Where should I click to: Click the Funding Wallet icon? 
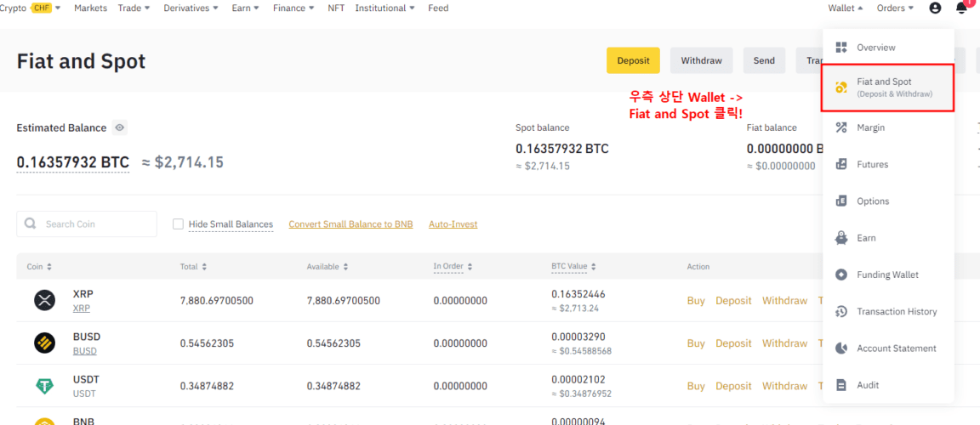coord(841,275)
